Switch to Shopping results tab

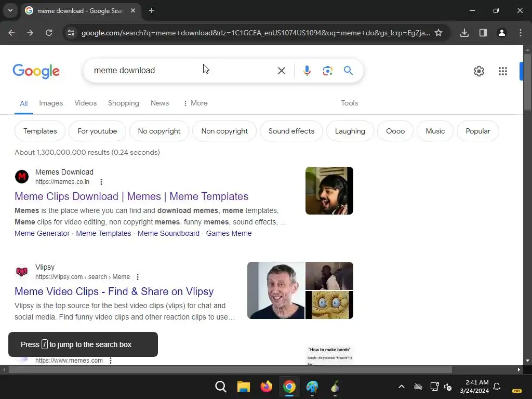[124, 103]
